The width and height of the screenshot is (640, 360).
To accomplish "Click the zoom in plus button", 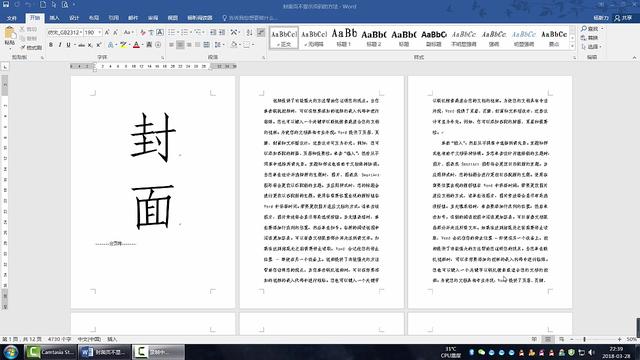I will click(619, 339).
